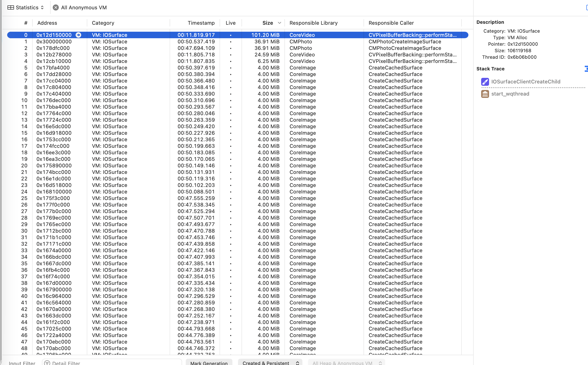
Task: Sort by Responsible Library column header
Action: click(x=313, y=23)
